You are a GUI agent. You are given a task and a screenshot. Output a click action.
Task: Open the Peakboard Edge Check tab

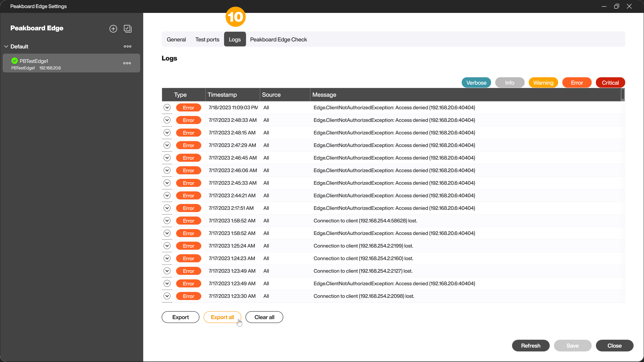point(278,40)
